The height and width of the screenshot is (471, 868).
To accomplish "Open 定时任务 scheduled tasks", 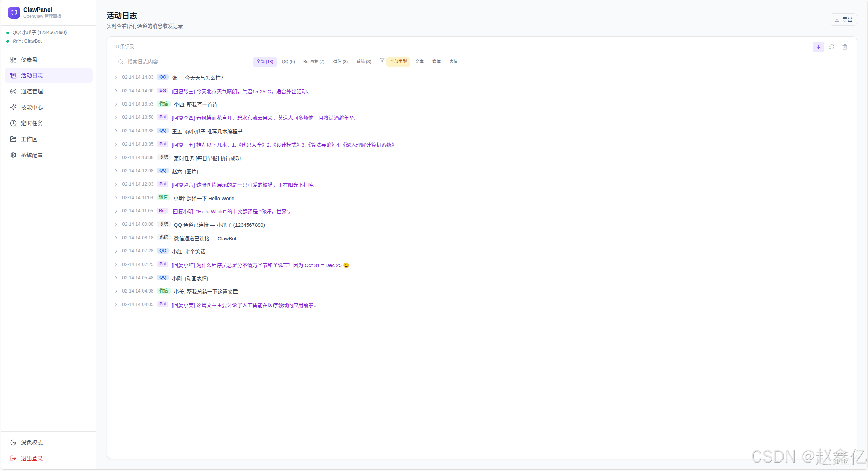I will tap(32, 123).
